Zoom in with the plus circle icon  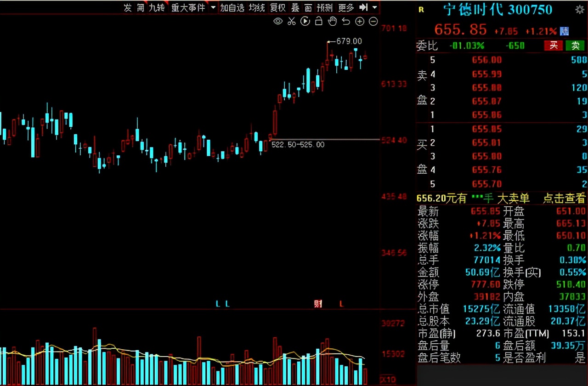click(360, 21)
